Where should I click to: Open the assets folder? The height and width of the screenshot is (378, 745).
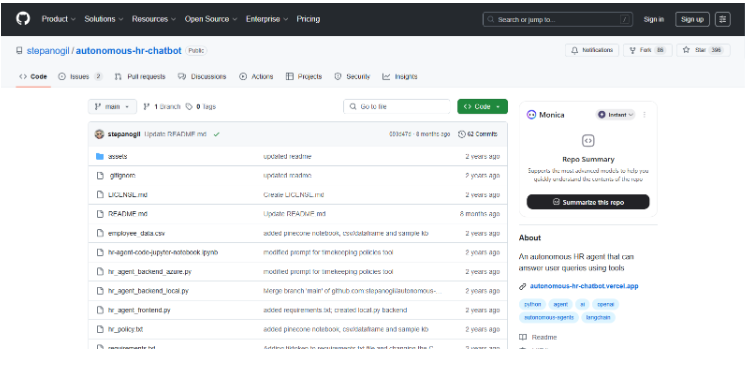(x=117, y=156)
